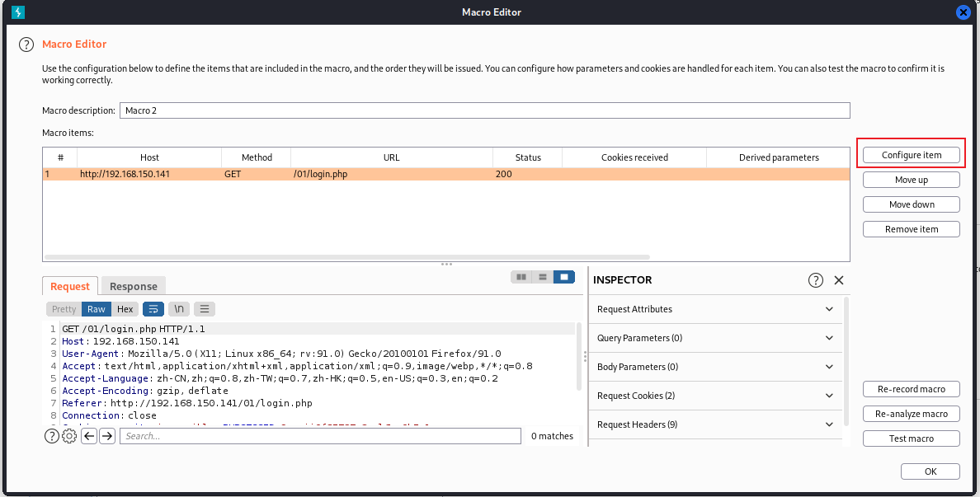Run Test macro
Image resolution: width=980 pixels, height=497 pixels.
911,438
